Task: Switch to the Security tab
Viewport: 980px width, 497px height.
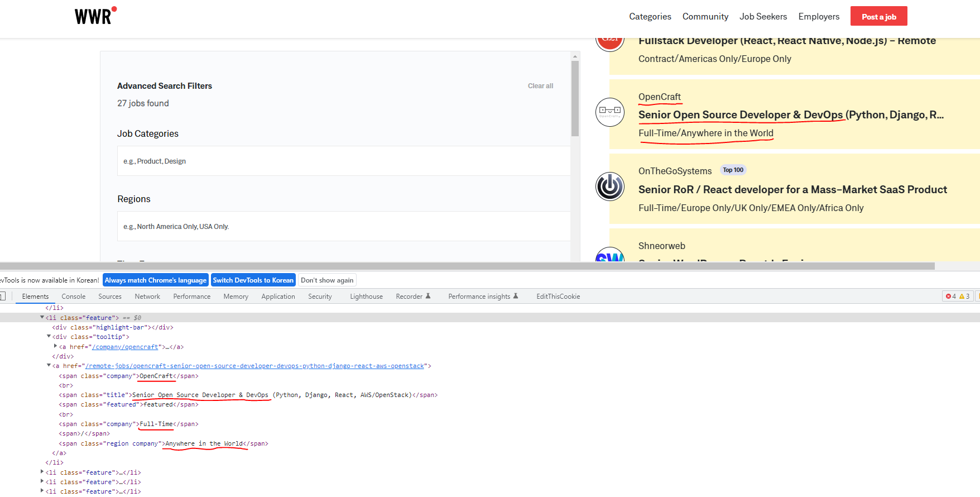Action: [x=320, y=297]
